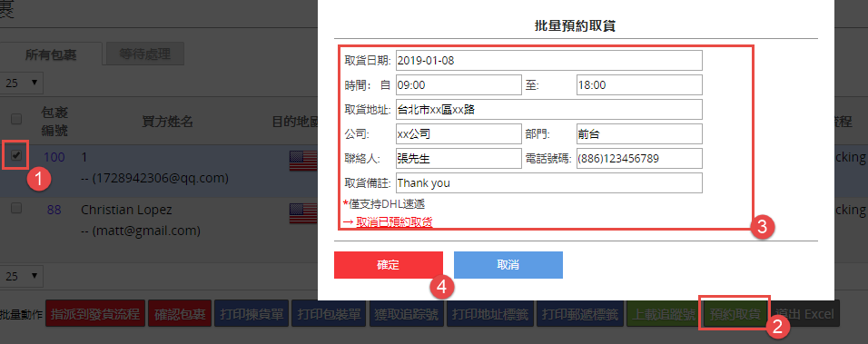Image resolution: width=868 pixels, height=344 pixels.
Task: Set the end time field showing 18:00
Action: (x=639, y=84)
